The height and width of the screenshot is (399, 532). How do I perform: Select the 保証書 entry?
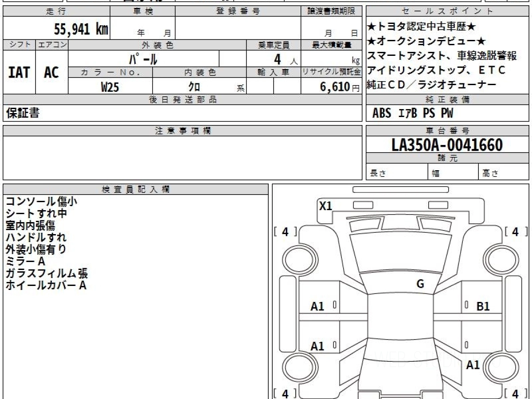coord(23,113)
